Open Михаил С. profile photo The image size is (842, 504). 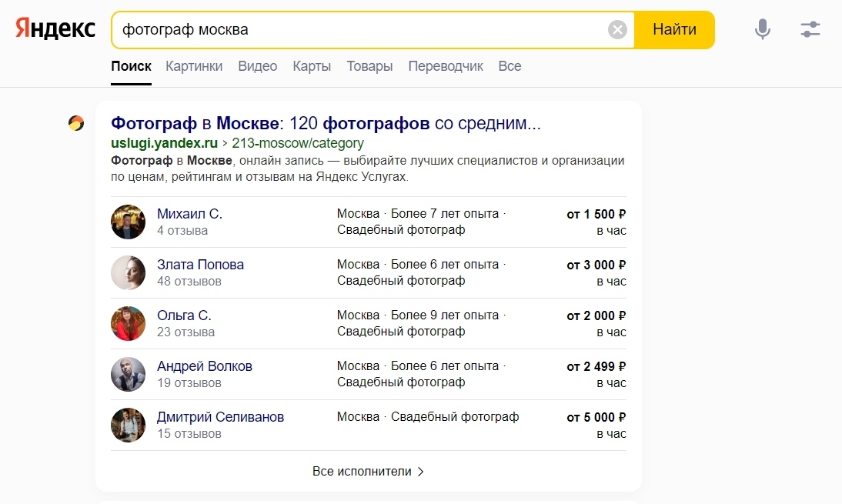pyautogui.click(x=128, y=222)
